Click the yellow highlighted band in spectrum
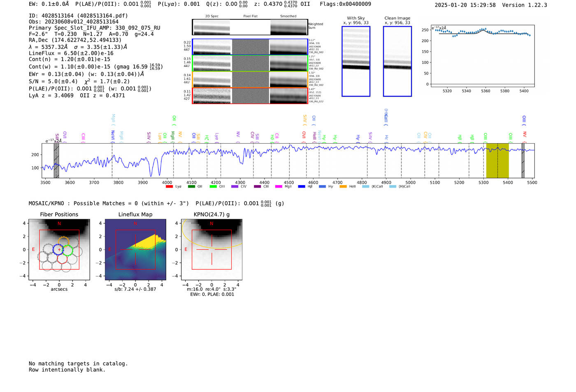Image resolution: width=576 pixels, height=392 pixels. 497,160
